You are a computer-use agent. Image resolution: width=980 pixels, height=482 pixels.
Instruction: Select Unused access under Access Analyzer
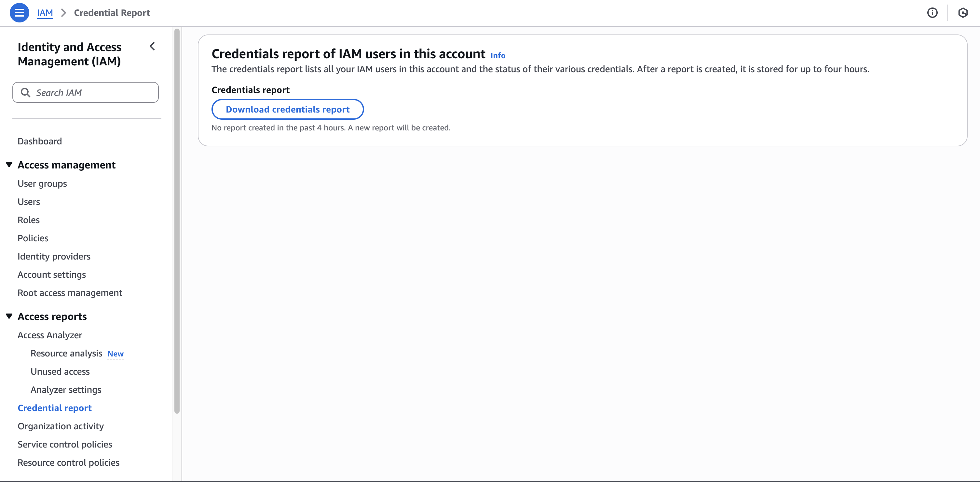pos(60,372)
